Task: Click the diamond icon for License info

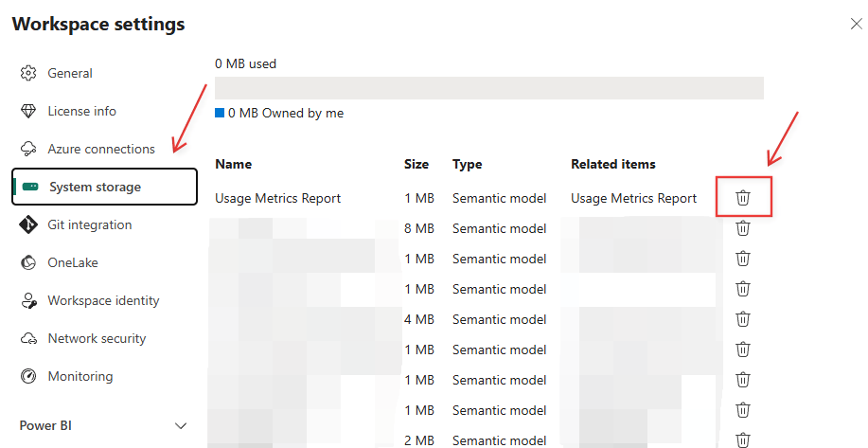Action: [28, 111]
